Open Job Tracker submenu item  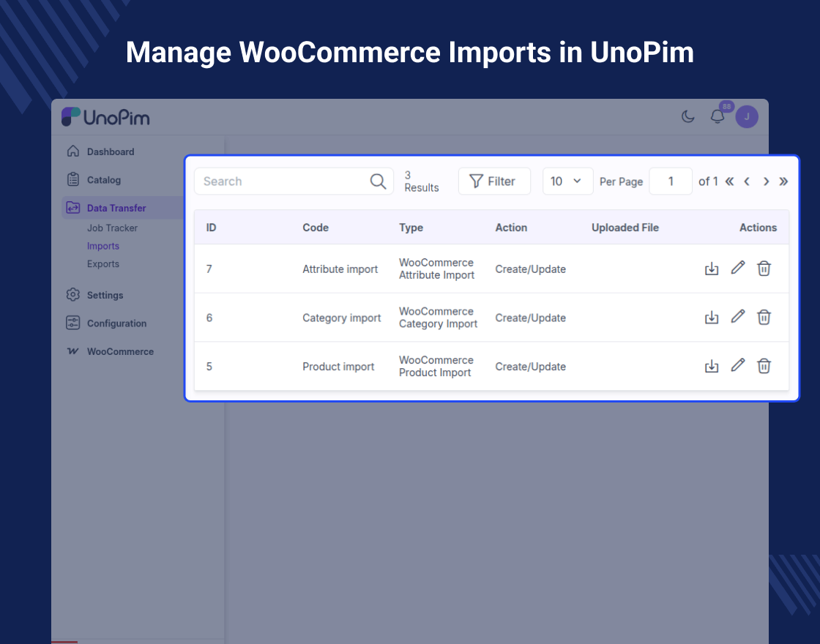pyautogui.click(x=113, y=228)
